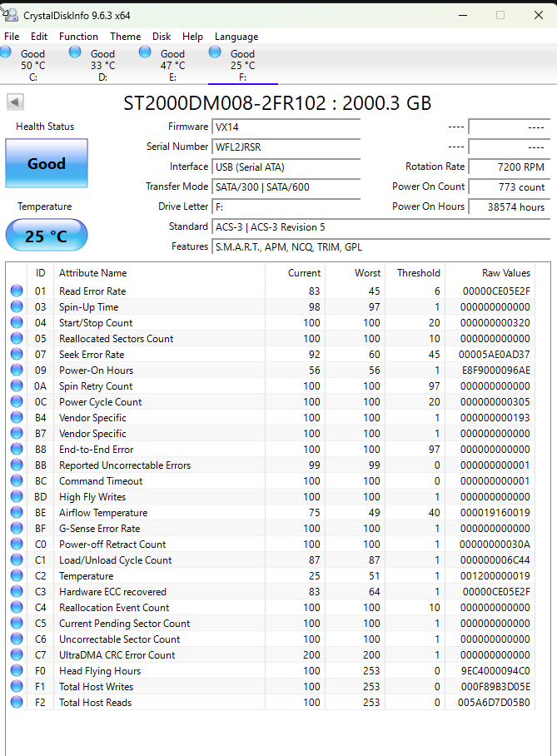Click the Good health status button
The height and width of the screenshot is (756, 557).
pos(47,163)
